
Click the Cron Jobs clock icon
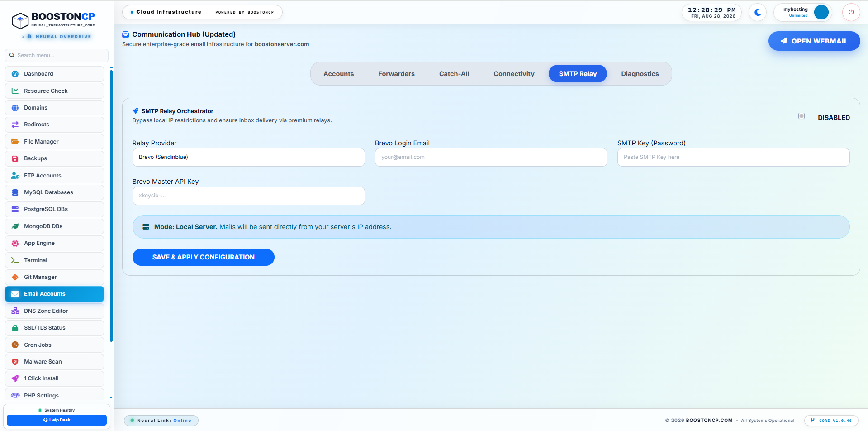pos(15,345)
